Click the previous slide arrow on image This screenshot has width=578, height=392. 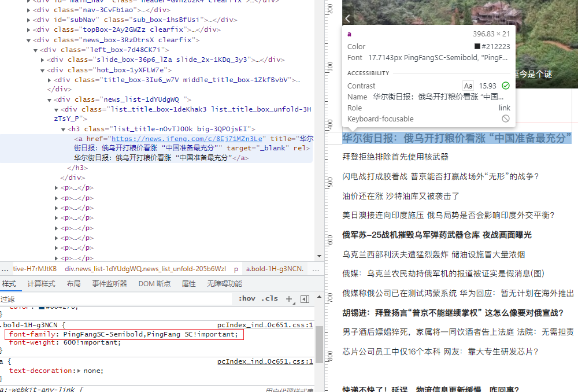347,18
